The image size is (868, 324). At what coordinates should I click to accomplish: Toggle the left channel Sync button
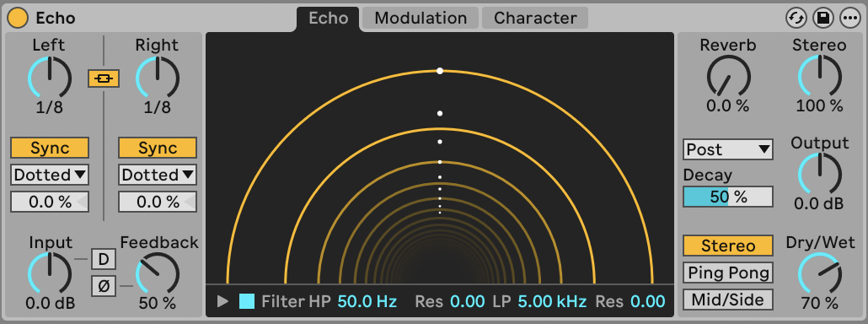click(50, 148)
